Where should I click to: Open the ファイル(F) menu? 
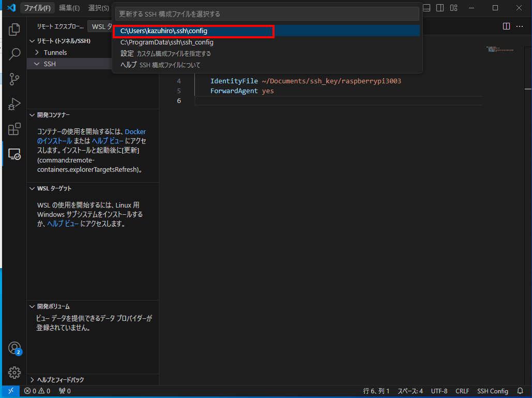tap(37, 8)
